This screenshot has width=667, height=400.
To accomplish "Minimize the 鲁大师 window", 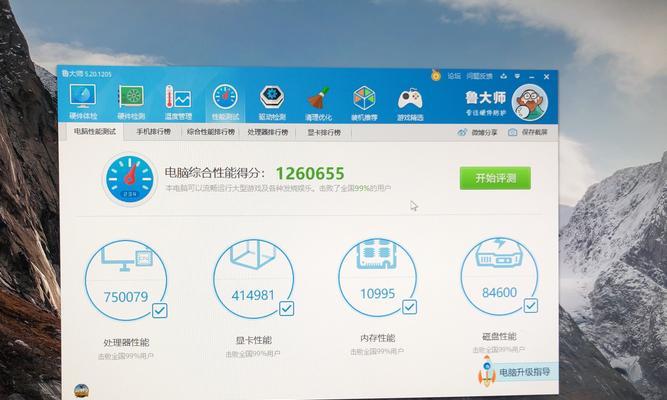I will point(532,77).
